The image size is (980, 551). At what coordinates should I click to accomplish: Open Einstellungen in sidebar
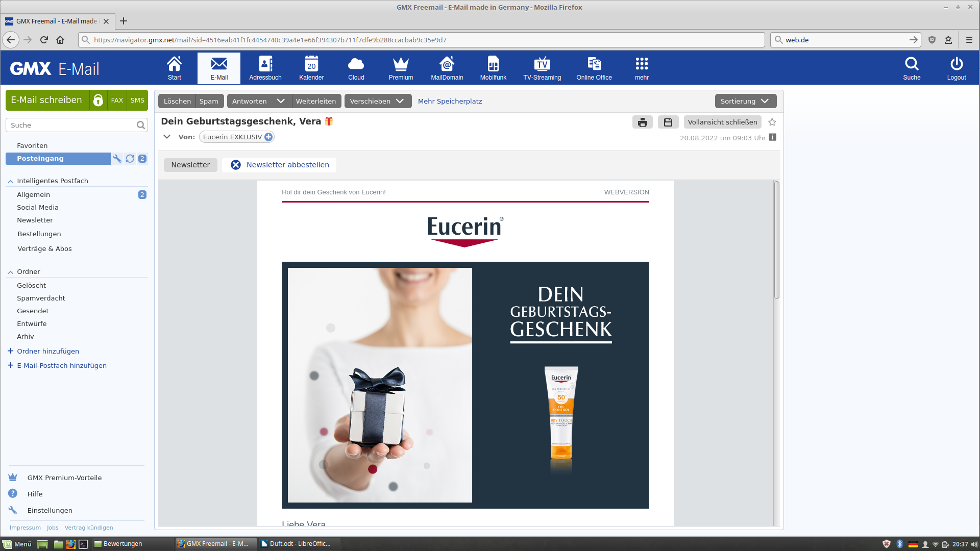pos(50,510)
